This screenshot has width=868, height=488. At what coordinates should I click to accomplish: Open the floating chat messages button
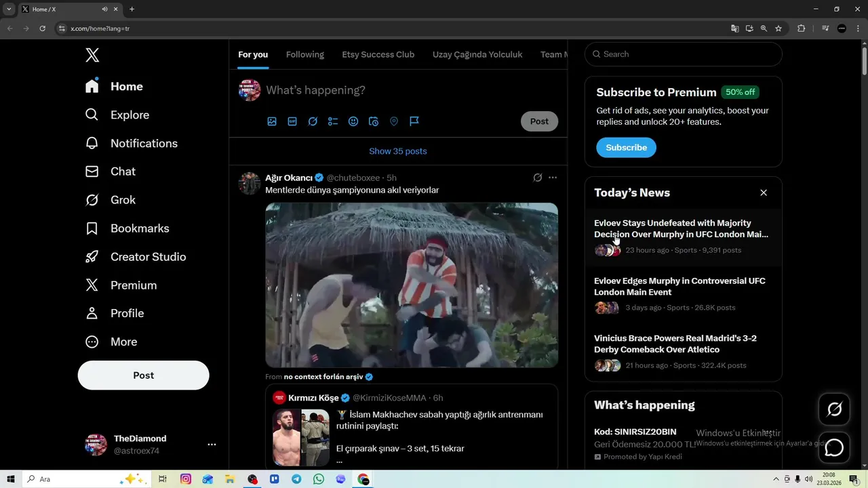834,447
